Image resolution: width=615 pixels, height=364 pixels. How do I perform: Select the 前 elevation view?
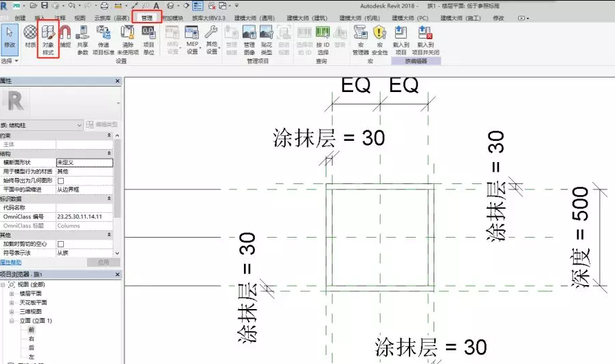click(32, 330)
